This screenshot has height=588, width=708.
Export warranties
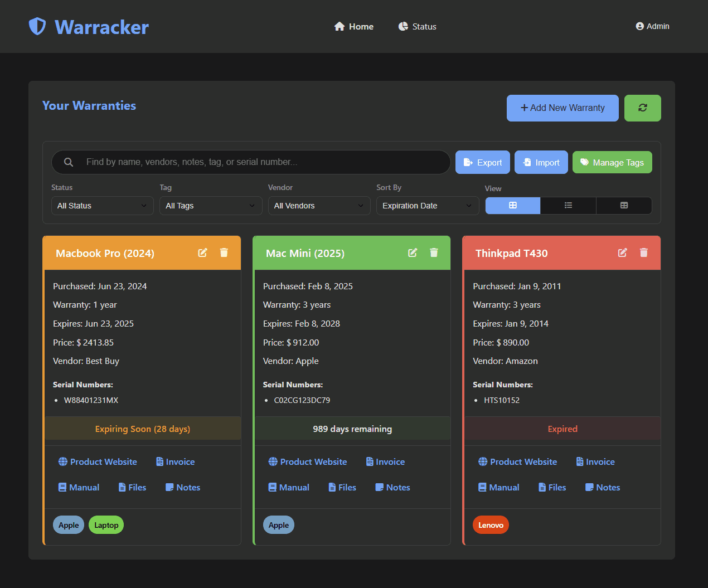point(483,162)
